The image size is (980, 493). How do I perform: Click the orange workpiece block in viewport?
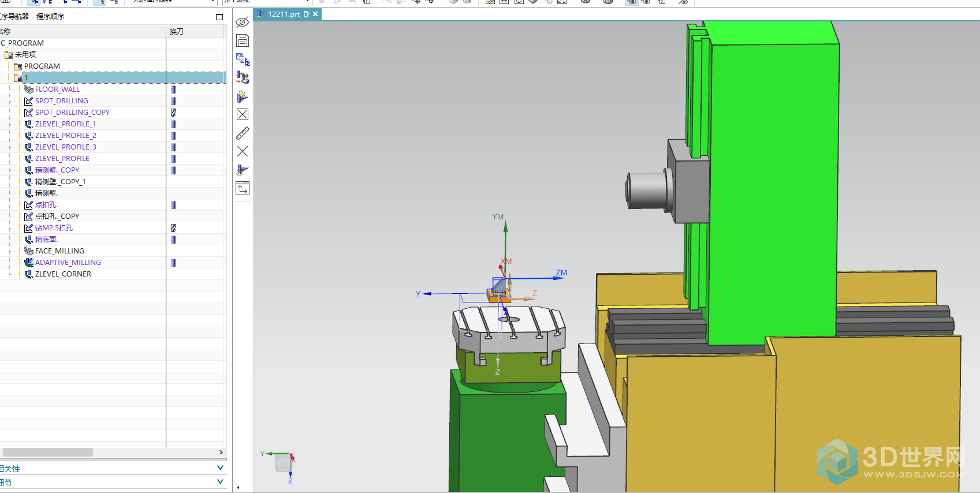coord(498,298)
